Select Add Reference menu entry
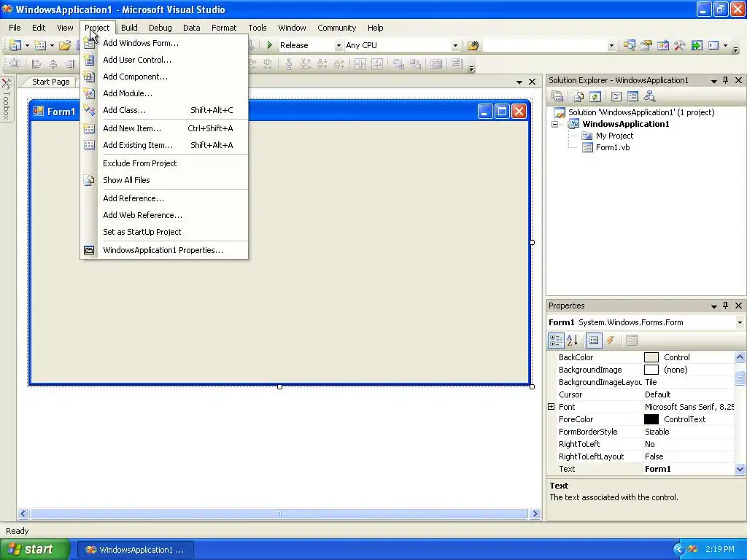747x560 pixels. [x=164, y=198]
